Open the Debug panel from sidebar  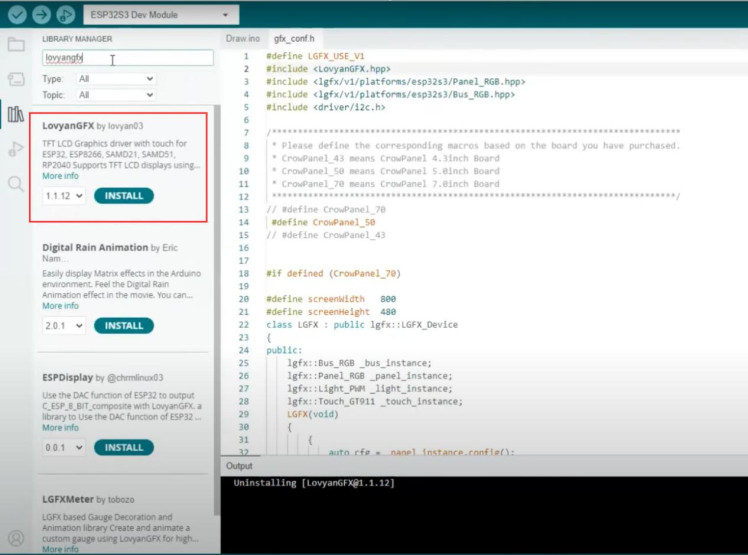[x=15, y=149]
